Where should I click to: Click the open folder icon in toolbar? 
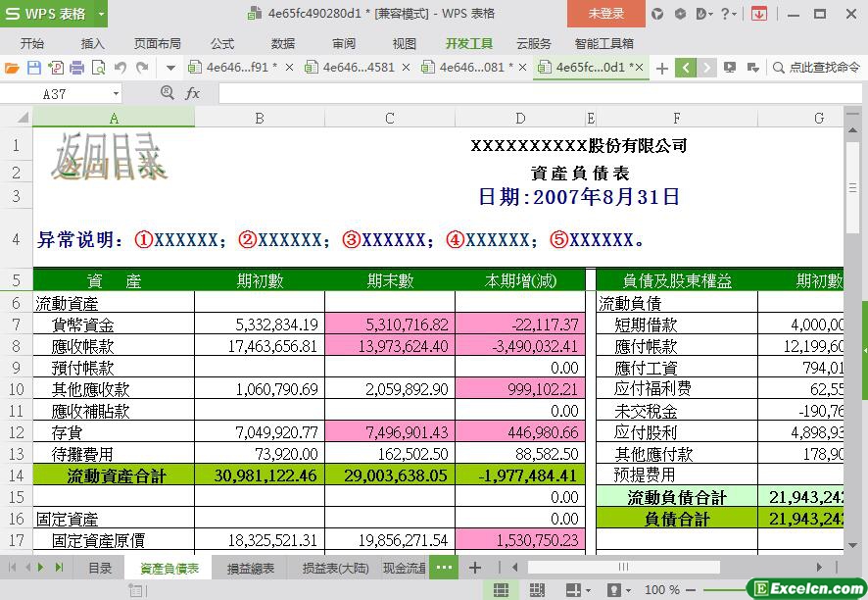pyautogui.click(x=13, y=68)
